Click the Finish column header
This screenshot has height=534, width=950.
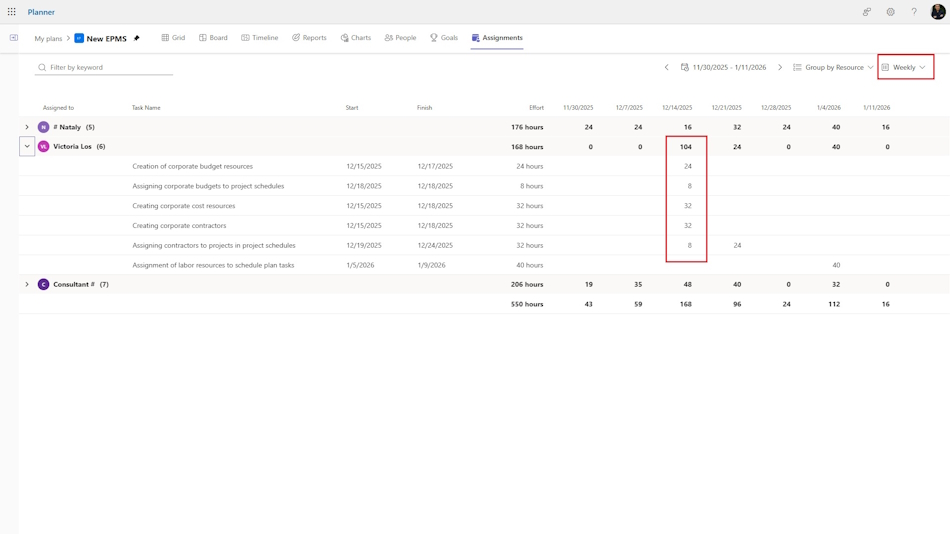click(424, 108)
